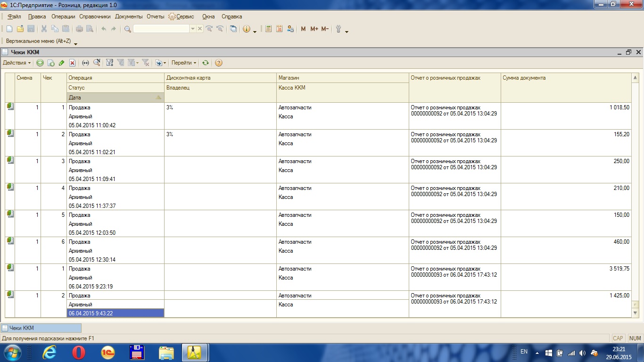This screenshot has width=644, height=362.
Task: Mark the record for deletion
Action: (x=73, y=63)
